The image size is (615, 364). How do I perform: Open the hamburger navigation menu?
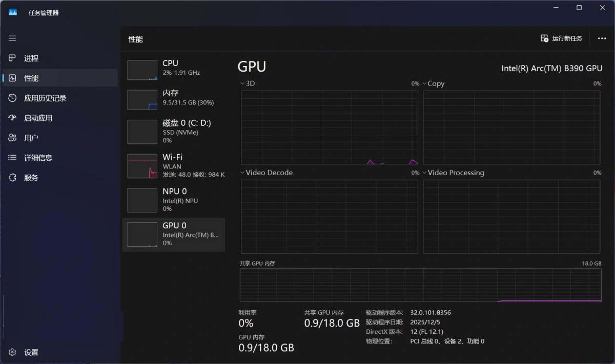(12, 38)
